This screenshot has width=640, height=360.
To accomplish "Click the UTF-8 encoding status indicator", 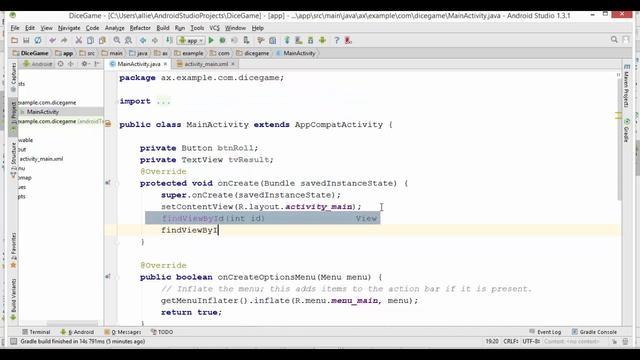I will pos(531,341).
